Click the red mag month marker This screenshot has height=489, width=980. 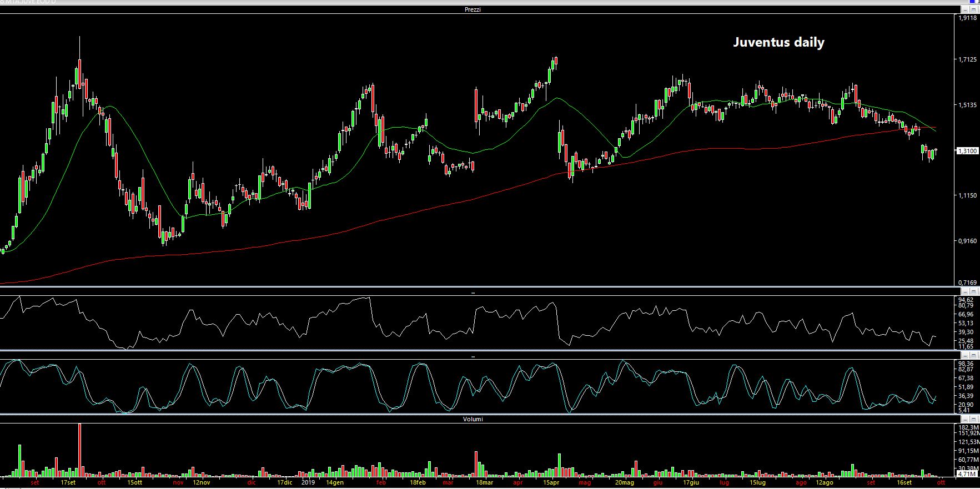pyautogui.click(x=585, y=482)
